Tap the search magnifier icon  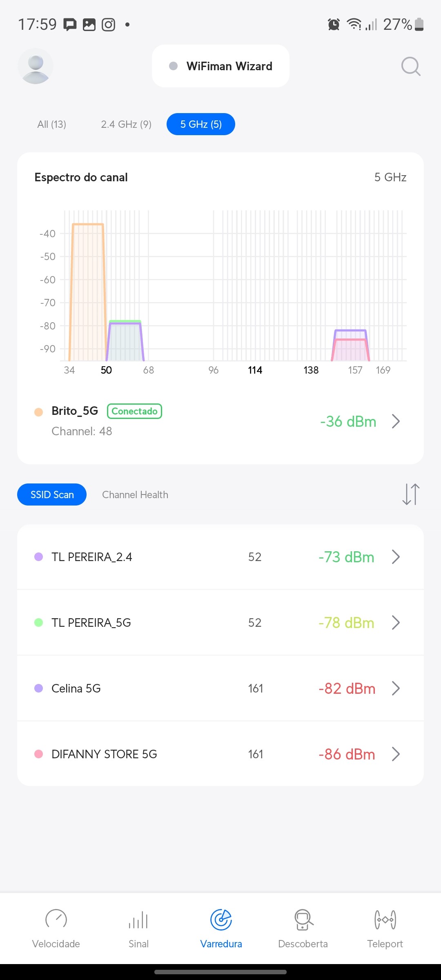[410, 66]
